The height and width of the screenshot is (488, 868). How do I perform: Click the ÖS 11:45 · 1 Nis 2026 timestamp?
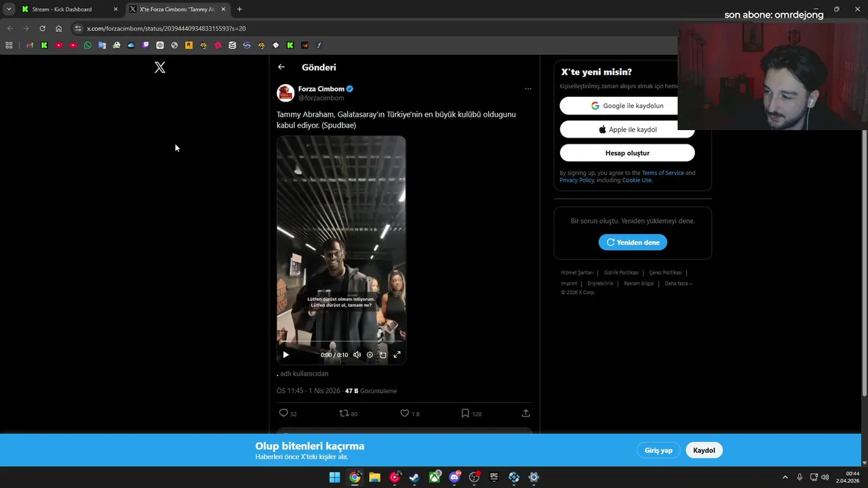coord(309,391)
